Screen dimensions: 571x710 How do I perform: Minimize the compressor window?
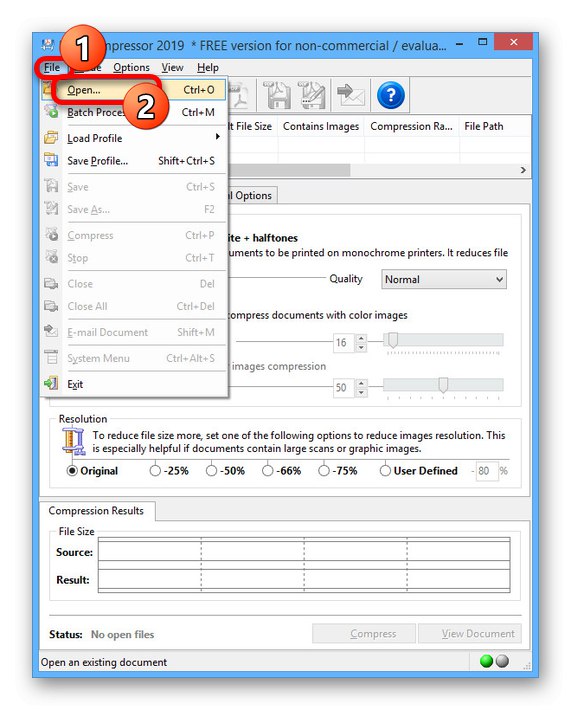point(459,44)
